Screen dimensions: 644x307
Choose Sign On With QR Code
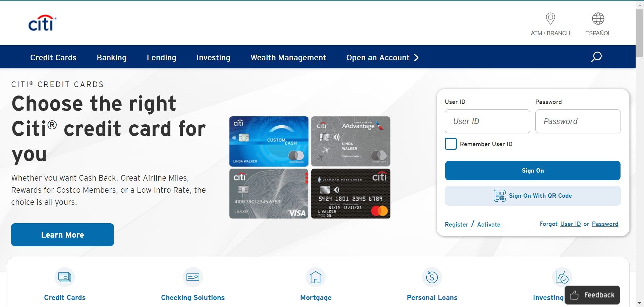[533, 196]
